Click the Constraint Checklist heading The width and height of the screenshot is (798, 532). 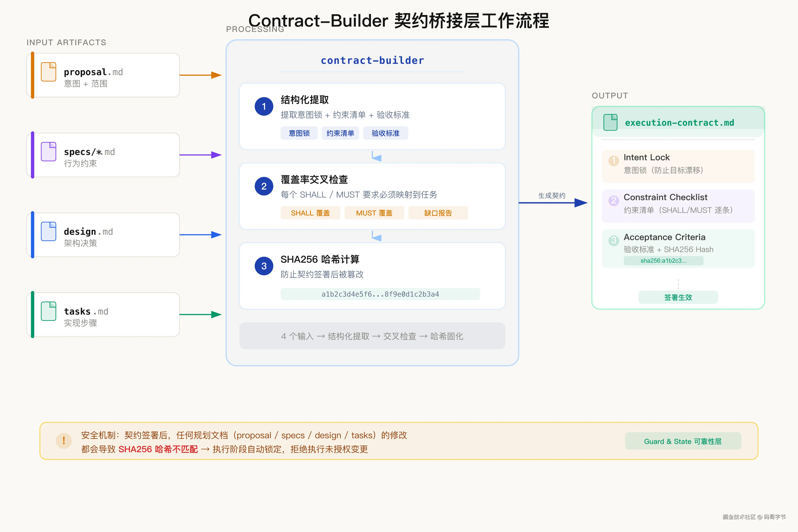coord(665,197)
